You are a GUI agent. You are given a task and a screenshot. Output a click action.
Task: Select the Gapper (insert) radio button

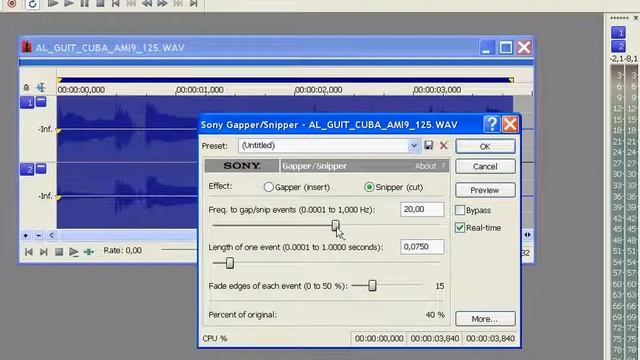tap(268, 187)
